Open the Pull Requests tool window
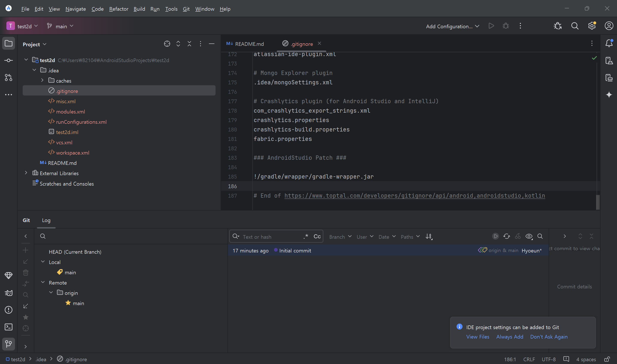The width and height of the screenshot is (617, 364). tap(8, 78)
